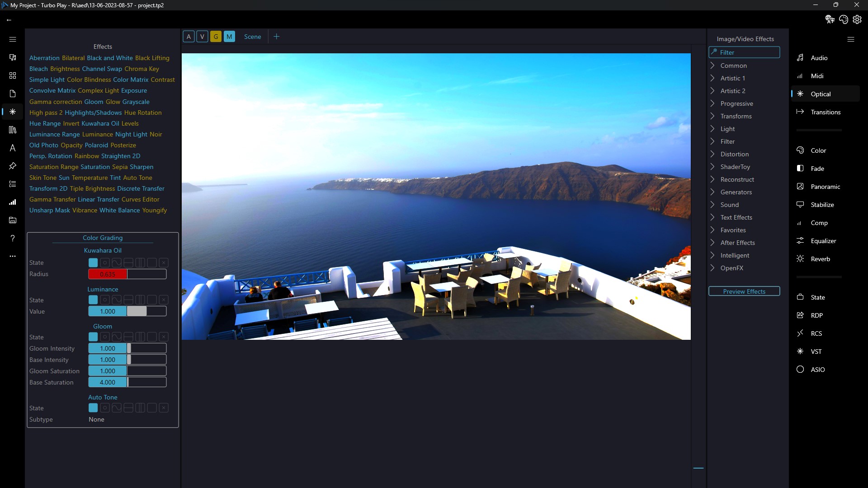Select the Audio tab in sidebar
The width and height of the screenshot is (868, 488).
(x=820, y=58)
